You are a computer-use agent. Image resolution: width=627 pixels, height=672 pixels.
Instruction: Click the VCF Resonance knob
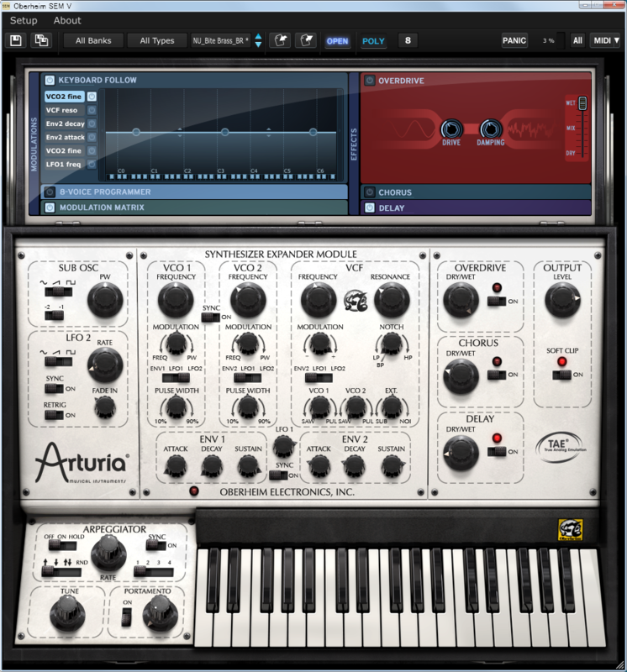pos(392,300)
